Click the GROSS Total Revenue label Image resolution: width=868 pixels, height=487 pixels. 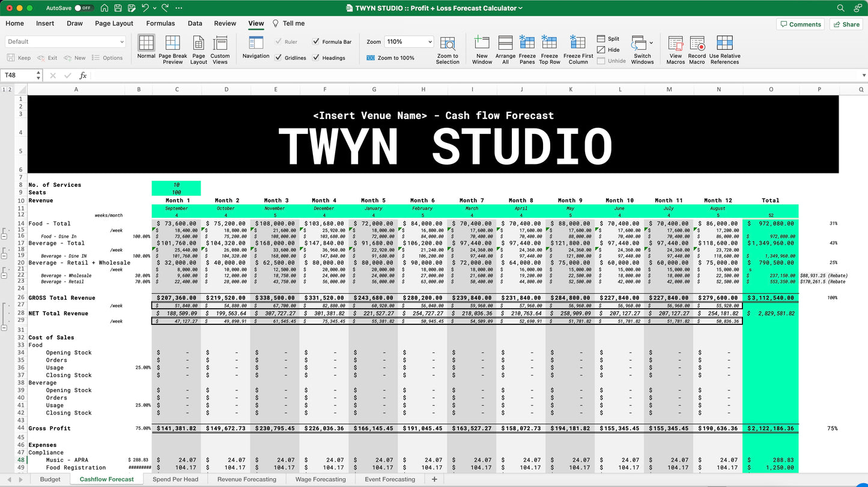[62, 298]
